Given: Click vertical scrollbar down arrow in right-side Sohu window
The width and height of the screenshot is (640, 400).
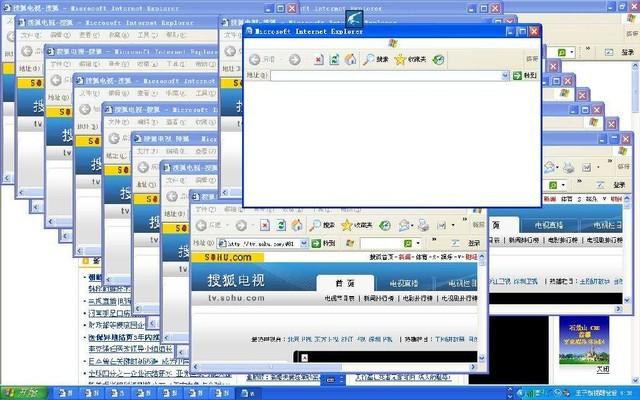Looking at the screenshot, I should click(627, 300).
